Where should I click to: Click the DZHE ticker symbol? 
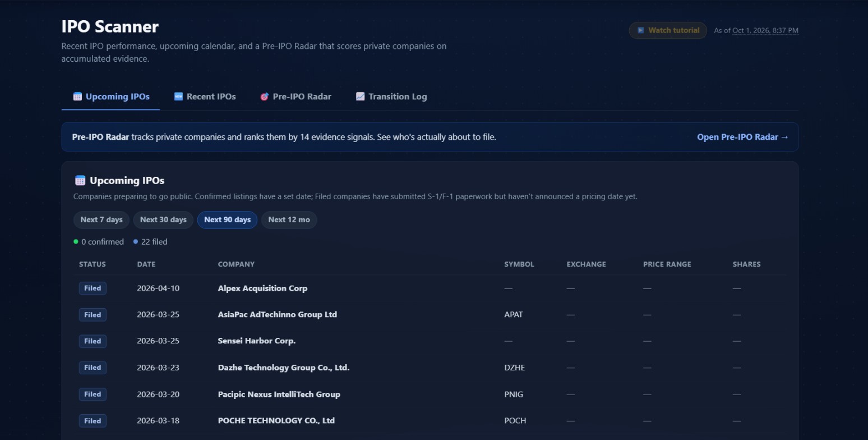[515, 368]
